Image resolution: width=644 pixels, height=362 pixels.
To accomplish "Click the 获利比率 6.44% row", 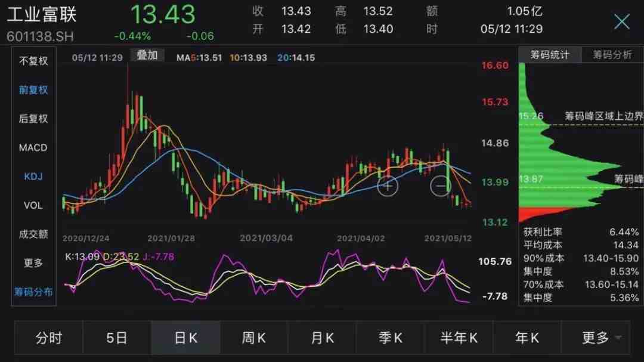I will pos(581,232).
